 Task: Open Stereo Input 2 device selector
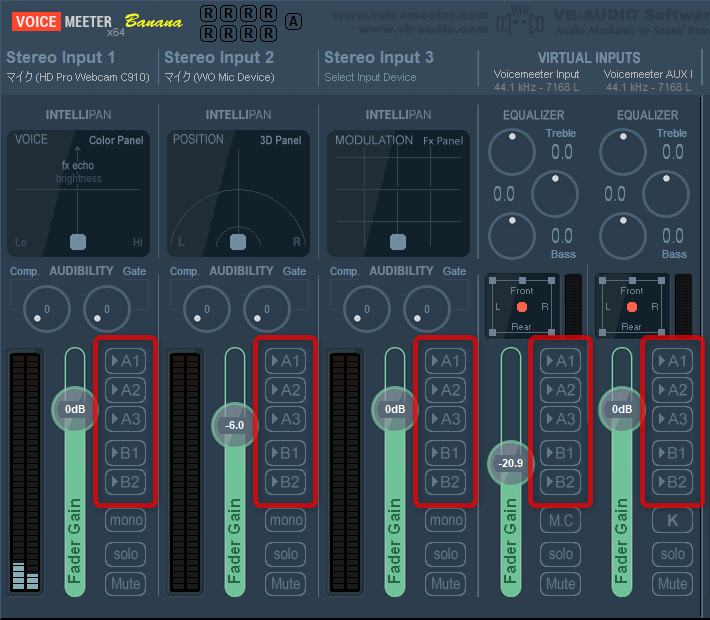[220, 77]
